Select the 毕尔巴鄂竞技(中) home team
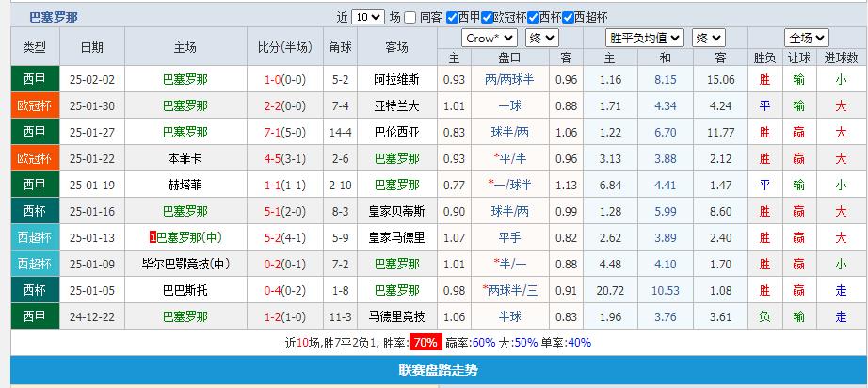 (x=185, y=264)
